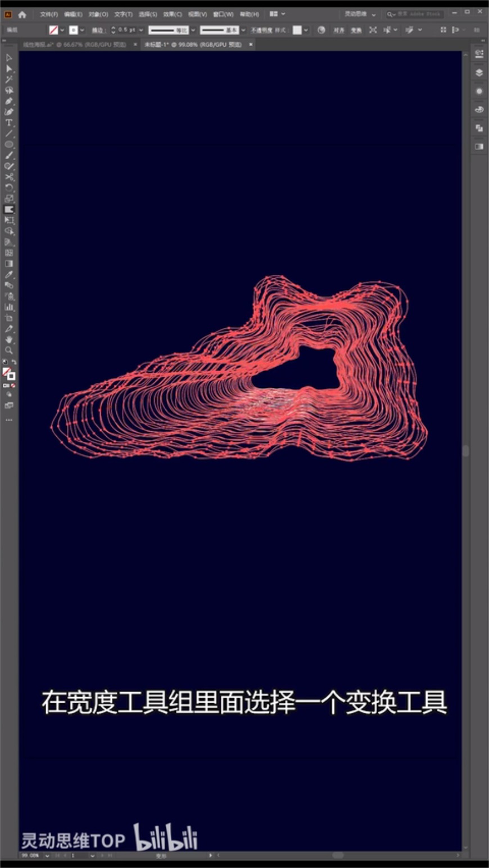Set color mode to None
This screenshot has width=489, height=868.
click(13, 386)
